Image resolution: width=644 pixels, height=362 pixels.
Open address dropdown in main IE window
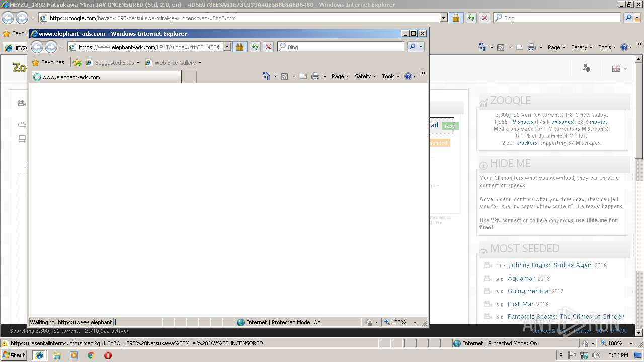tap(443, 18)
